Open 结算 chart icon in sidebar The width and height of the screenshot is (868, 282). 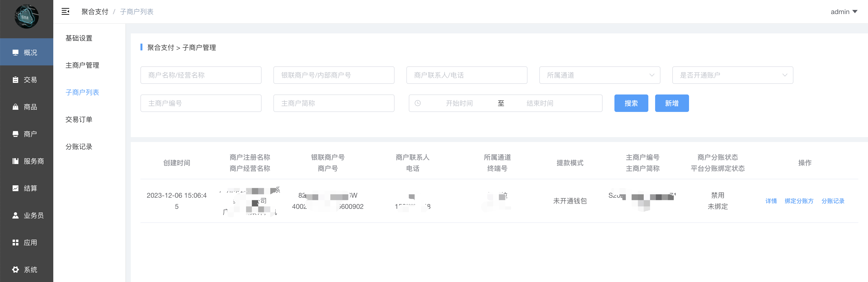click(x=15, y=188)
